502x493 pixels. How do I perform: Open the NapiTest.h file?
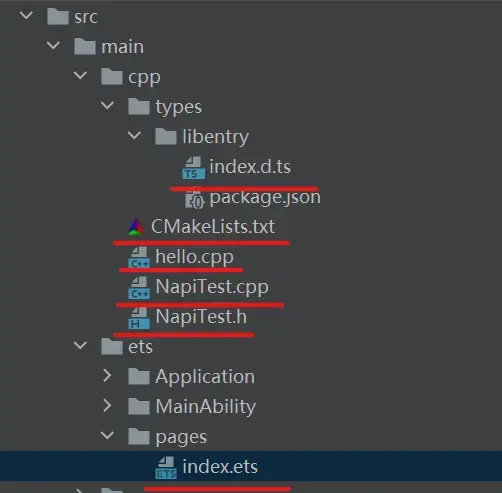click(x=201, y=317)
